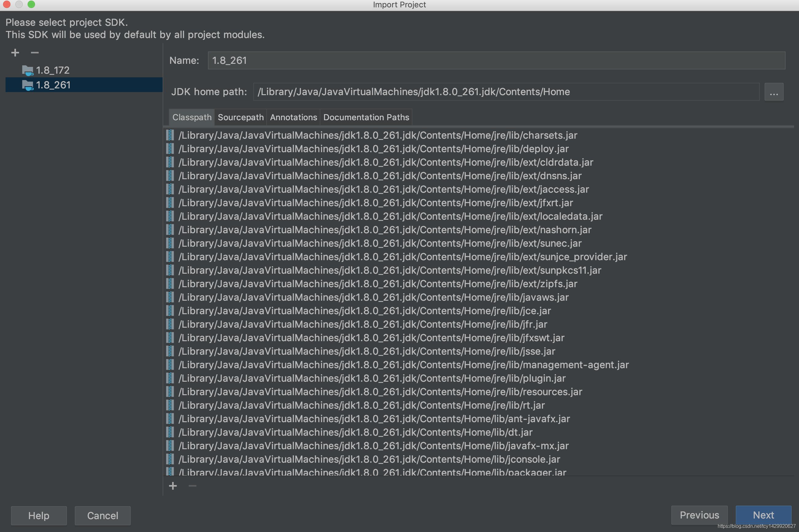Click jar icon beside rt.jar entry
The width and height of the screenshot is (799, 532).
click(170, 405)
